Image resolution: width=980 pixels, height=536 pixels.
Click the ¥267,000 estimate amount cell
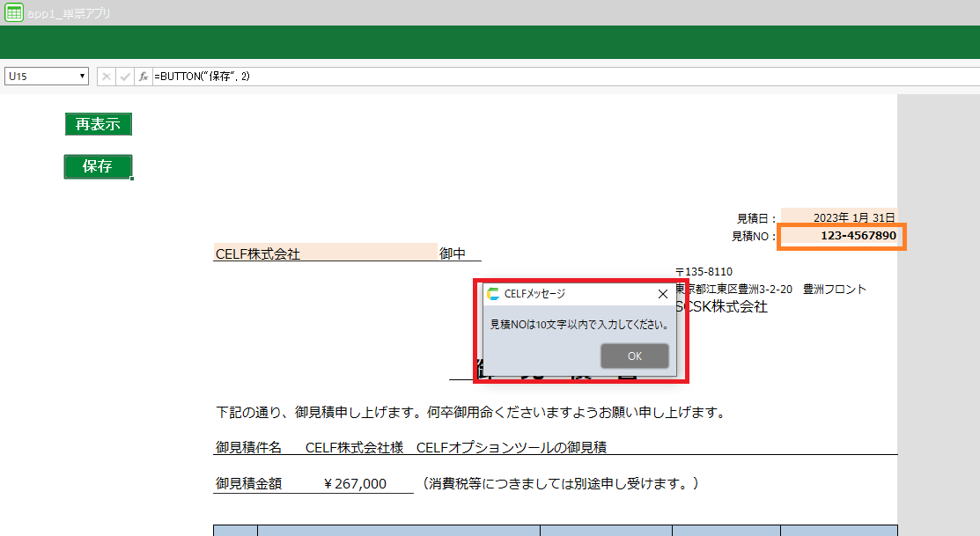355,483
